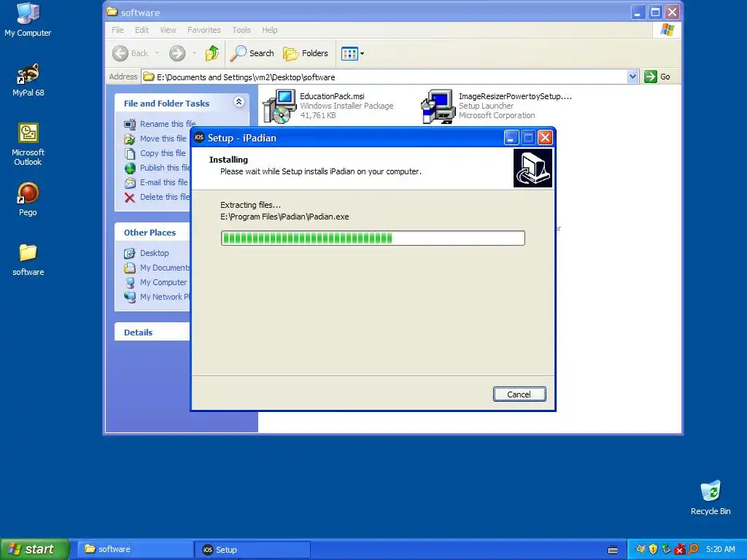Screen dimensions: 747x560
Task: Close the Setup - iPadian window
Action: pyautogui.click(x=545, y=138)
